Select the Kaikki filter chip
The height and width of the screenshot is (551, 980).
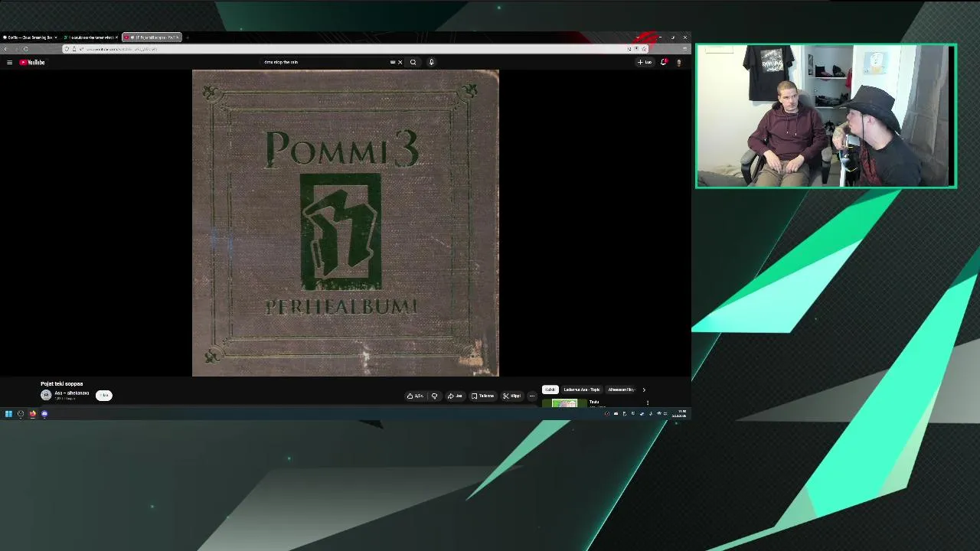tap(550, 390)
